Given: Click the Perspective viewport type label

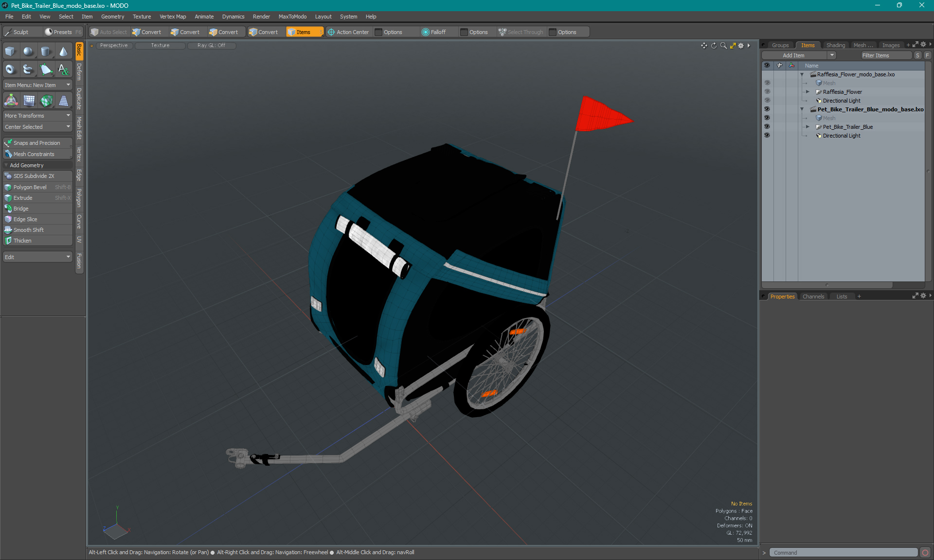Looking at the screenshot, I should 114,46.
